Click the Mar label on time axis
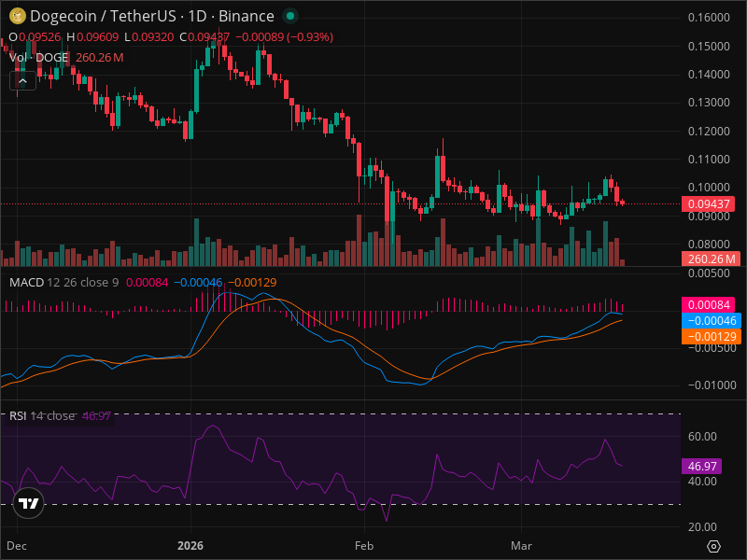 click(x=521, y=546)
